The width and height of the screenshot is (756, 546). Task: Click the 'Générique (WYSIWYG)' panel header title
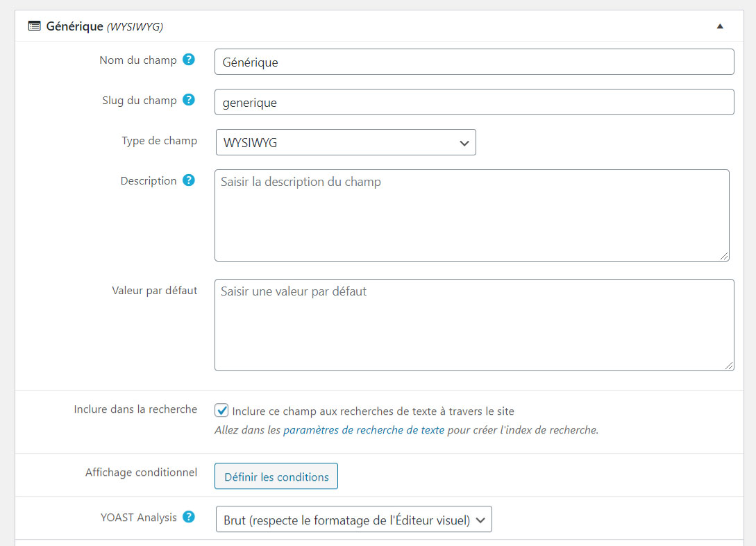coord(104,26)
